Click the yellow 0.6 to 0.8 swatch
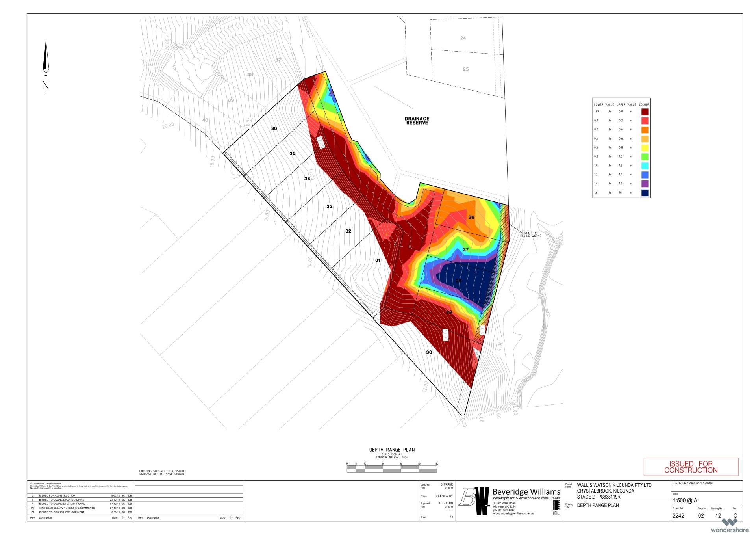 coord(645,148)
